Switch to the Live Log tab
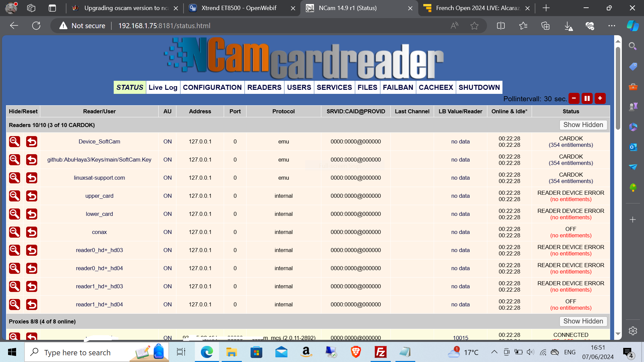 click(163, 87)
